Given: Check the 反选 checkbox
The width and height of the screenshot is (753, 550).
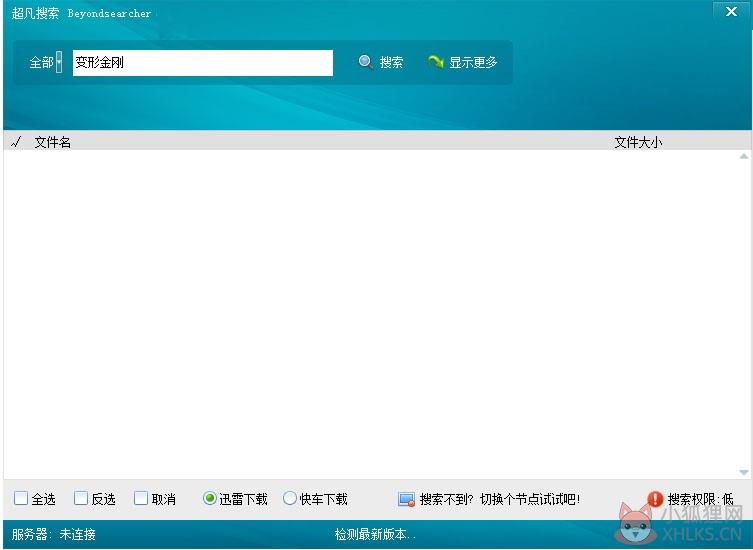Looking at the screenshot, I should click(81, 498).
